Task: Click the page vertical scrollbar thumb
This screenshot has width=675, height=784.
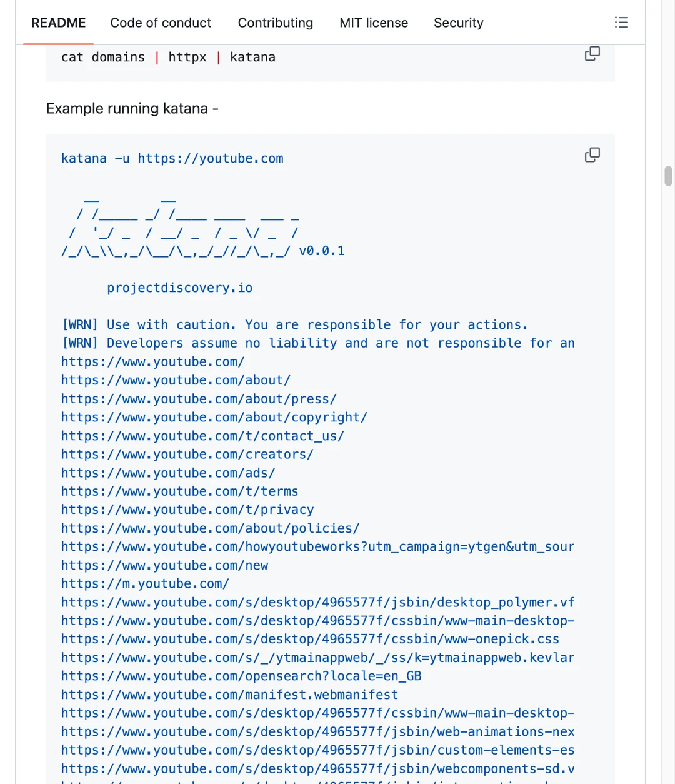Action: click(x=668, y=176)
